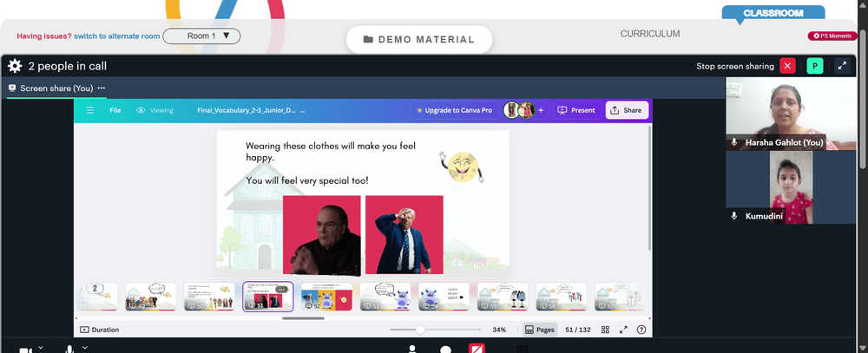Click Canva fullscreen arrows near page count
868x353 pixels.
click(x=623, y=330)
